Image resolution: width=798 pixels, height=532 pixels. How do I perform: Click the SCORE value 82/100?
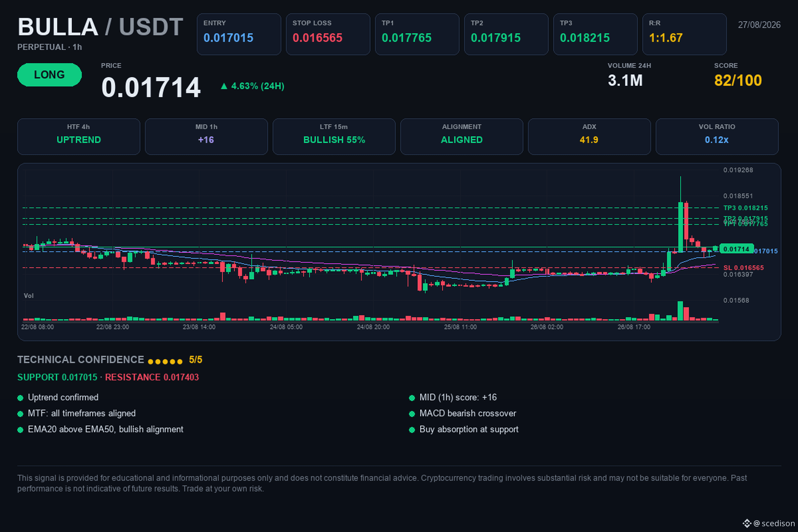[738, 81]
